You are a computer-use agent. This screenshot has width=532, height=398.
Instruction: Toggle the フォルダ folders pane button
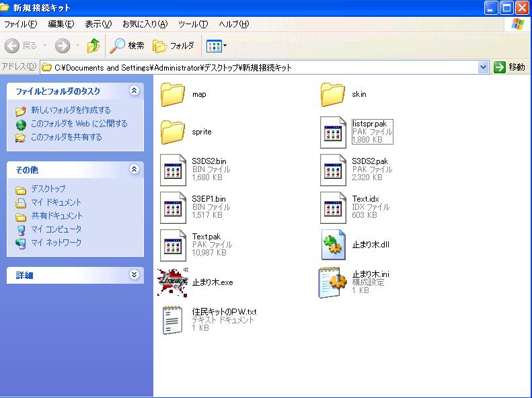pyautogui.click(x=174, y=46)
